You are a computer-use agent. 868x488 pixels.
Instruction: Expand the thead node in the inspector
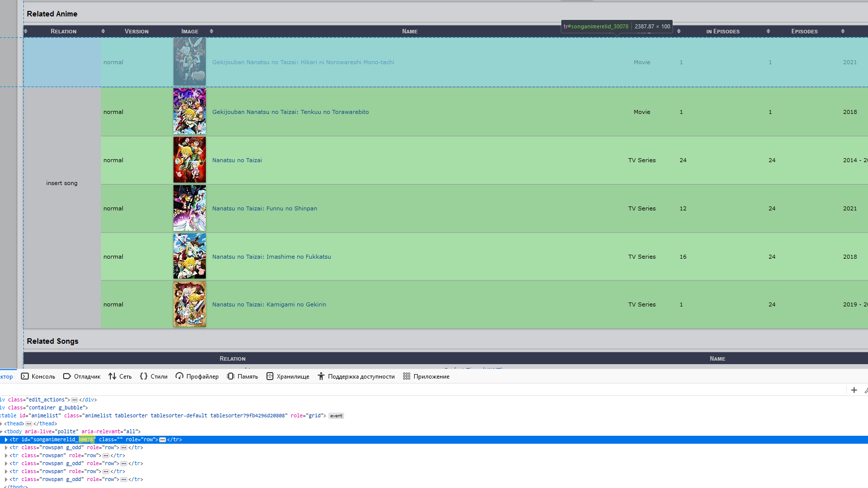click(1, 424)
